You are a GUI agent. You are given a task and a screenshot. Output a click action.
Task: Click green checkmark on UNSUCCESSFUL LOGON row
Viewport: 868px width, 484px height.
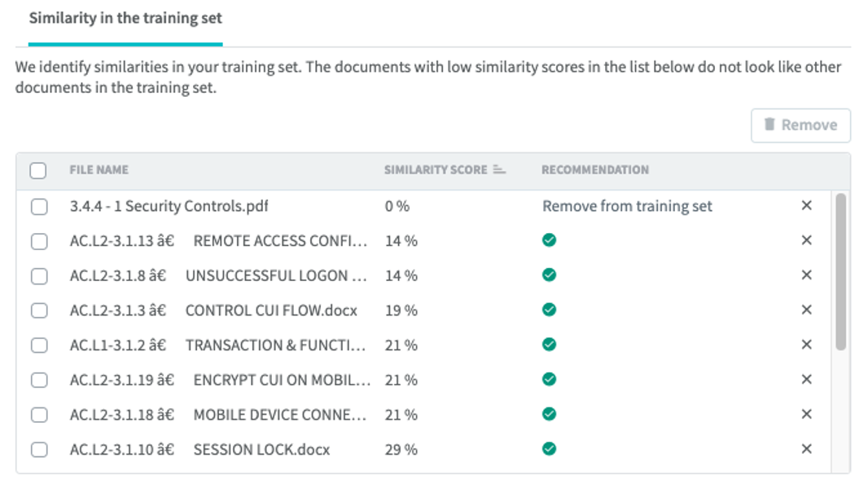(x=550, y=275)
